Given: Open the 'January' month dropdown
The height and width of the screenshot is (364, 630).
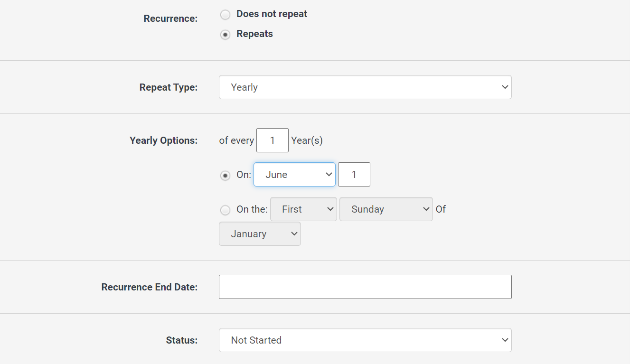Looking at the screenshot, I should (260, 234).
